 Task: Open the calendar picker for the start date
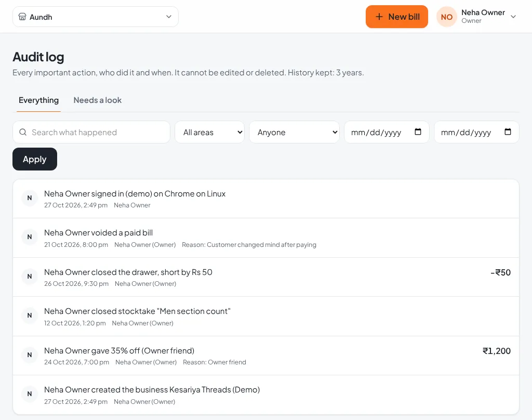tap(418, 132)
